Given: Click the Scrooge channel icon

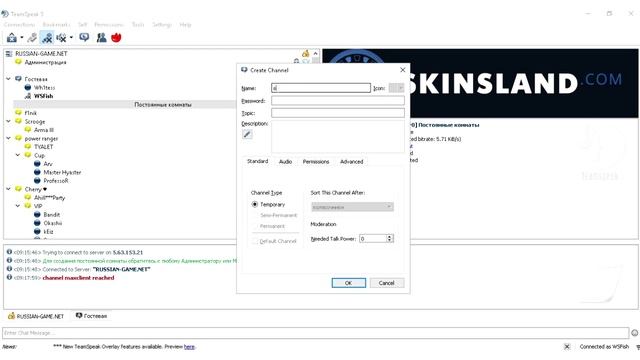Looking at the screenshot, I should [x=18, y=121].
